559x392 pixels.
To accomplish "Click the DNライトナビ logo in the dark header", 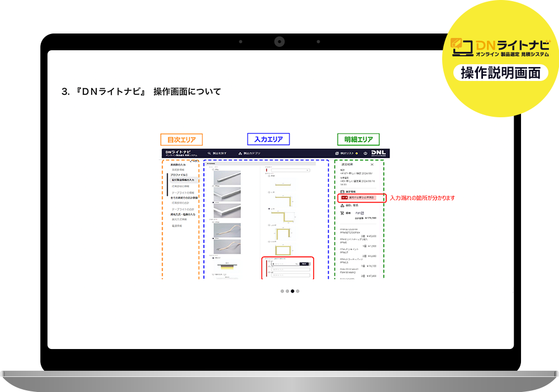I will (181, 153).
